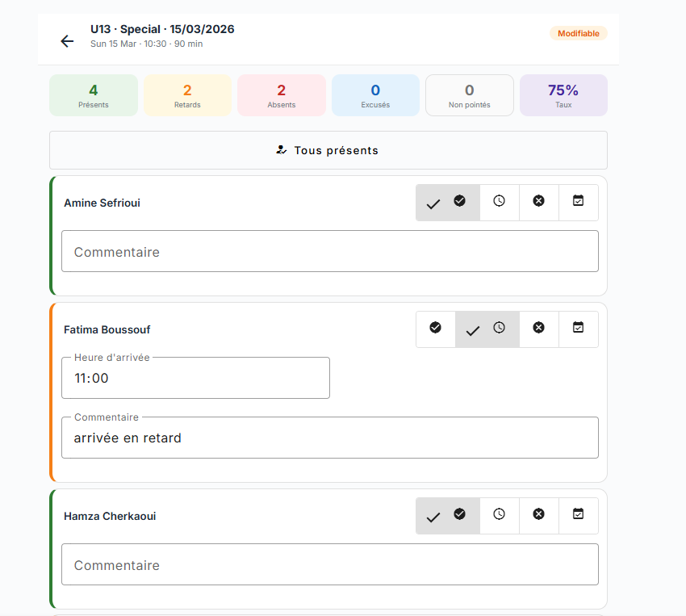Viewport: 686px width, 616px height.
Task: Mark Fatima Boussouf as absent (X icon)
Action: 538,329
